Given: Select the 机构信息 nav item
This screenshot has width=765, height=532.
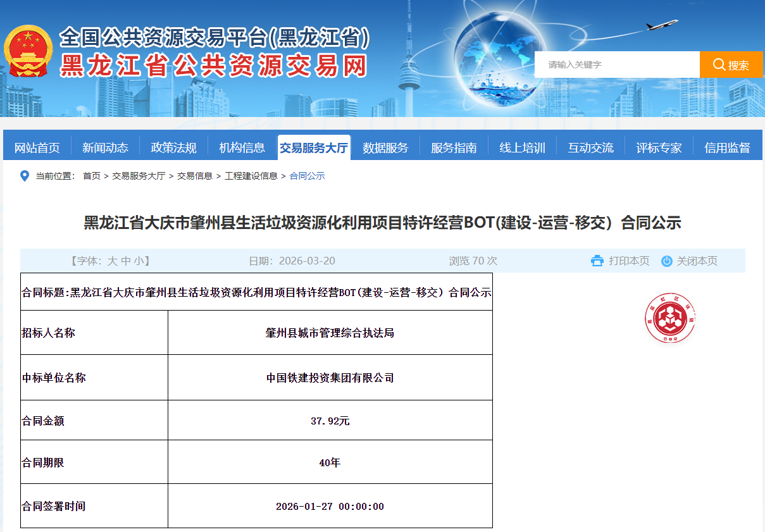Looking at the screenshot, I should (242, 147).
